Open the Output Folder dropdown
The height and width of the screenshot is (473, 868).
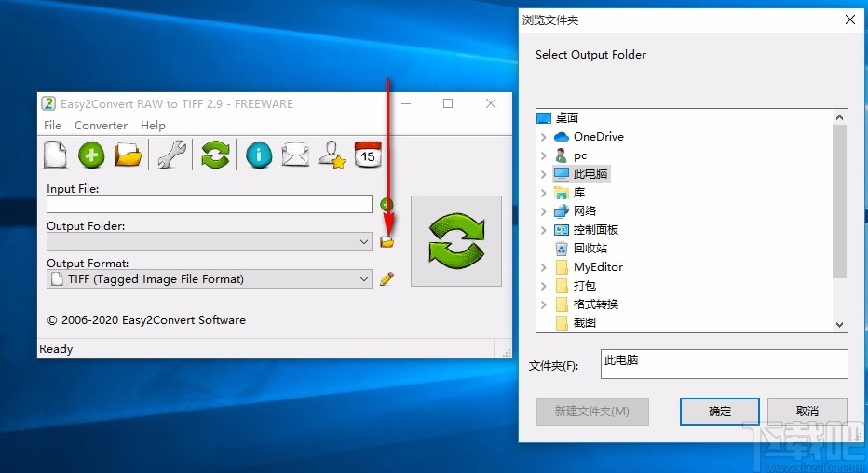pos(210,241)
